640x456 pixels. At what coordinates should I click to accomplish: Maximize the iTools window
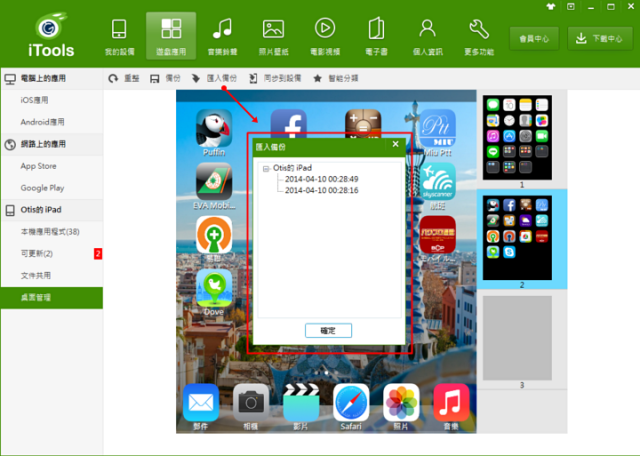(611, 7)
